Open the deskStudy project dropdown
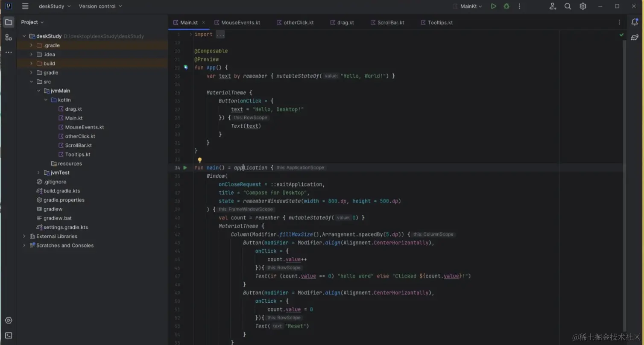This screenshot has height=345, width=644. pos(55,6)
